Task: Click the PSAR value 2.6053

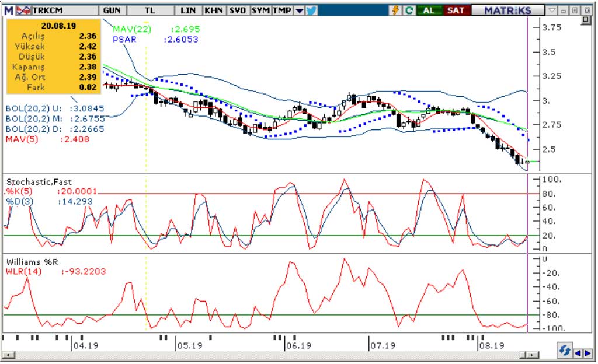Action: 181,39
